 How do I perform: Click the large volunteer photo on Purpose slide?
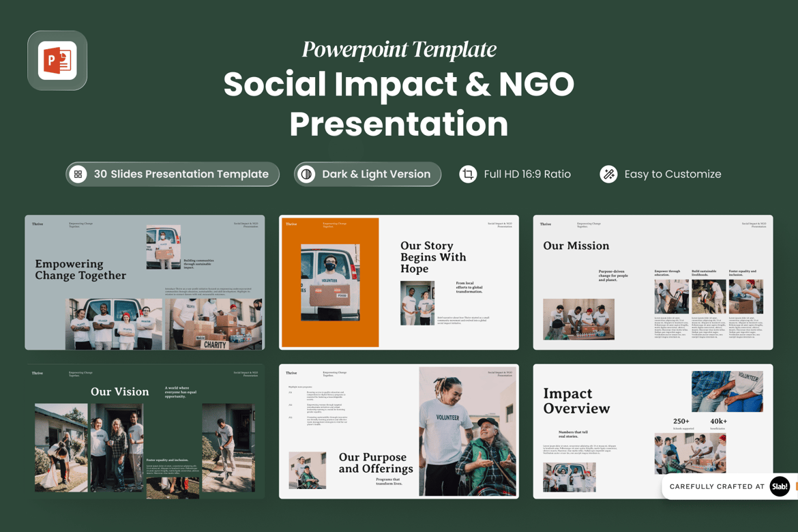(467, 432)
